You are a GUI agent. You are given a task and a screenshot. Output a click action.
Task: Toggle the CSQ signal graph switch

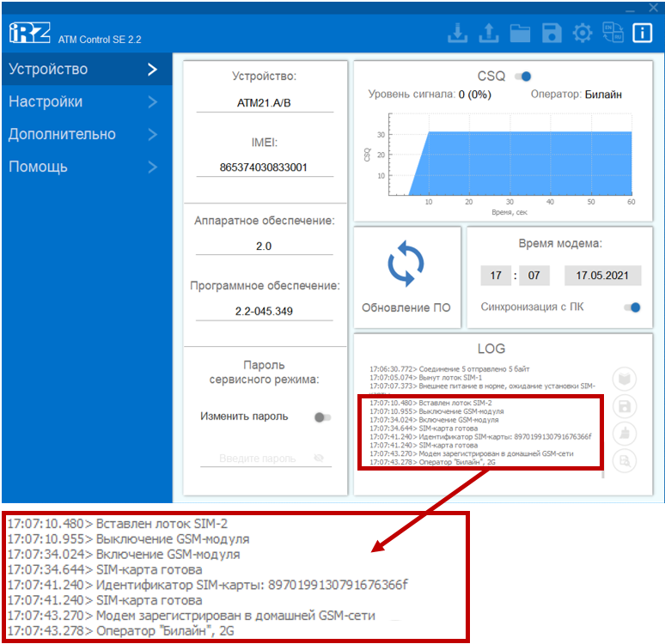[x=523, y=76]
